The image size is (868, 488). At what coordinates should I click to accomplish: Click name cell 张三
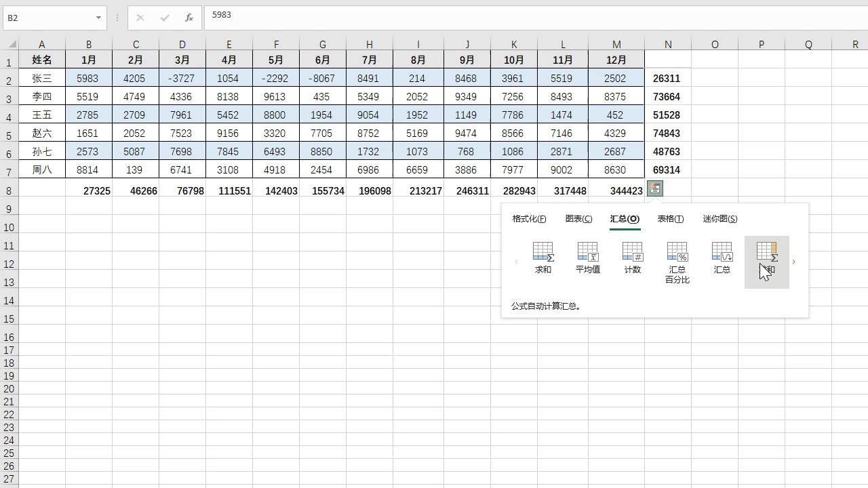42,78
